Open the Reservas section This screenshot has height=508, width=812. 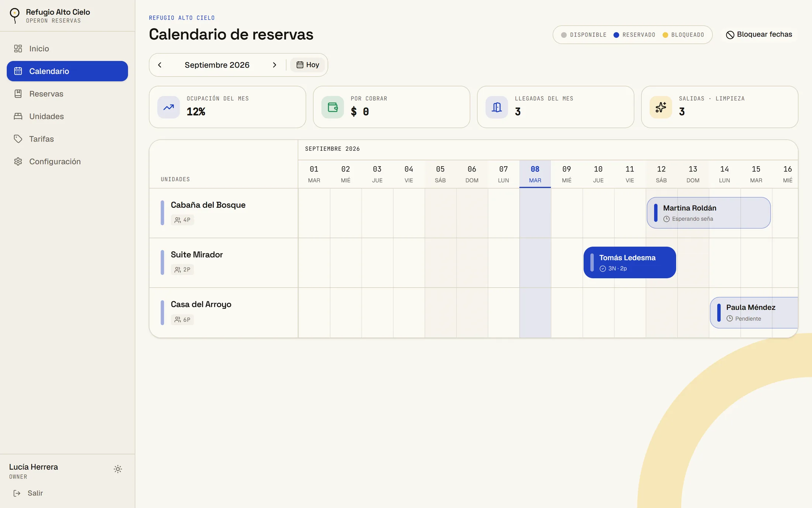[67, 93]
